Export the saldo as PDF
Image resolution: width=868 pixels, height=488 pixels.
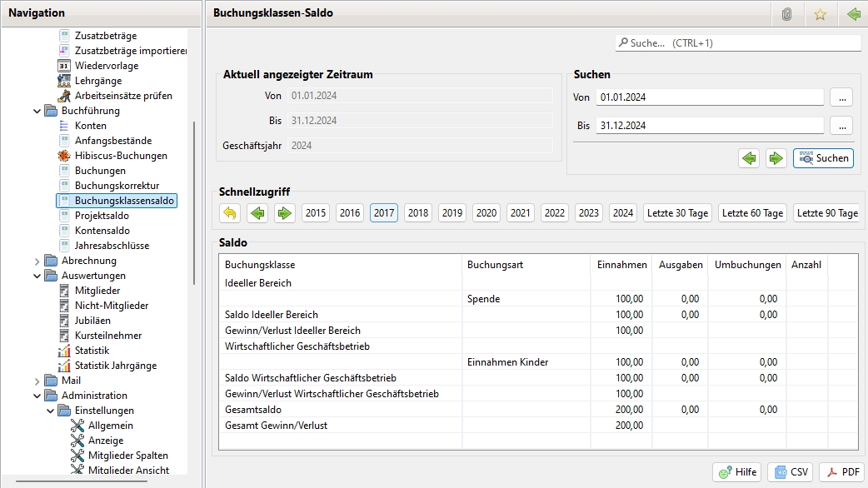(x=841, y=472)
